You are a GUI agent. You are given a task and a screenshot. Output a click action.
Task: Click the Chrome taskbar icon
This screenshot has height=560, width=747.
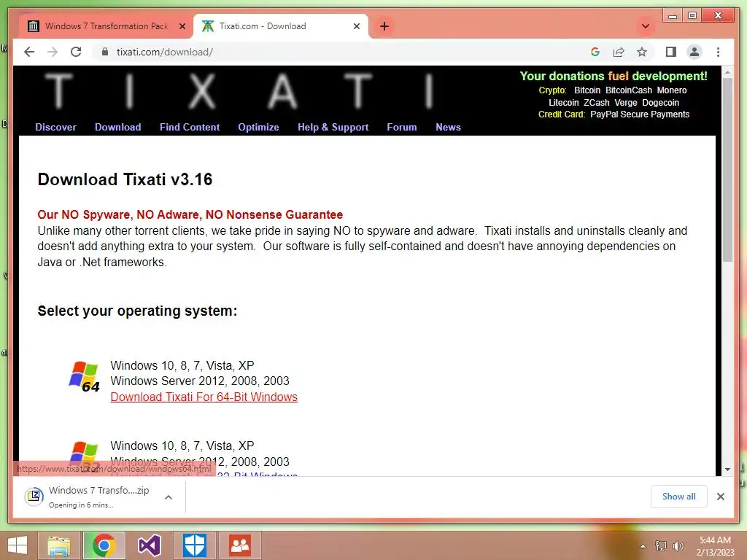click(104, 545)
